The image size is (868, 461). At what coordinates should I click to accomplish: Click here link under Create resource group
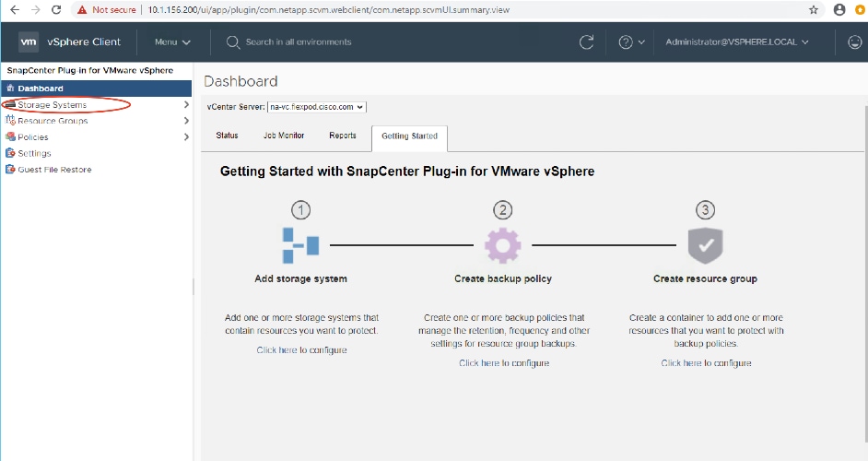coord(681,363)
